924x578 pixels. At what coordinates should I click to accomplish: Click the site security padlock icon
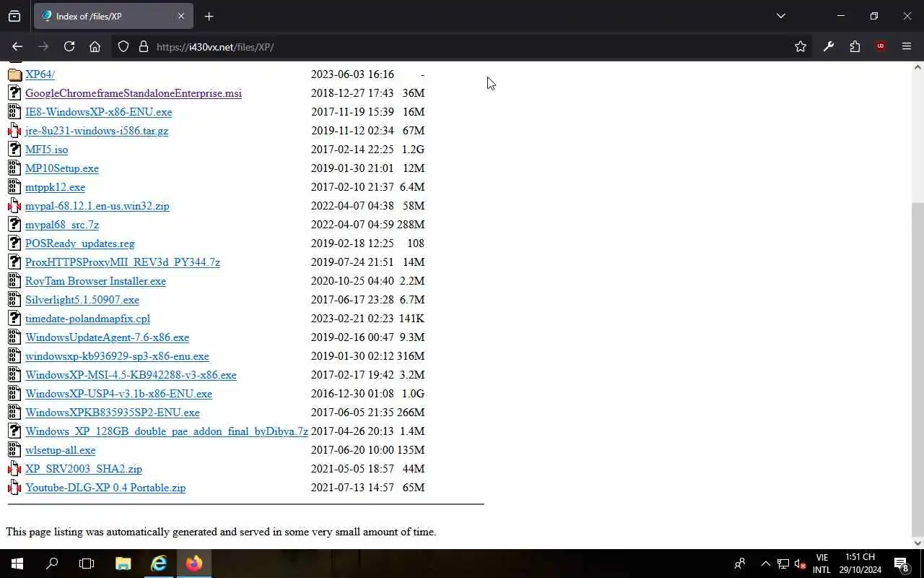tap(143, 47)
